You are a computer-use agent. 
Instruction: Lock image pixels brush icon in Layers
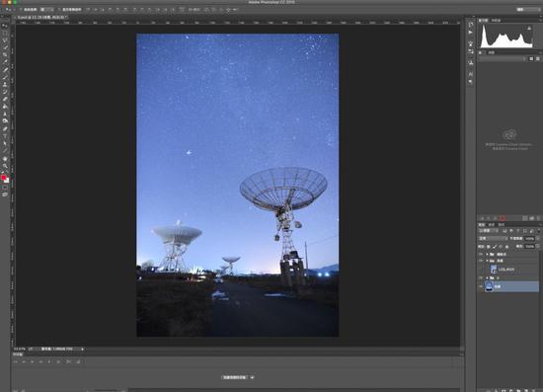point(495,246)
